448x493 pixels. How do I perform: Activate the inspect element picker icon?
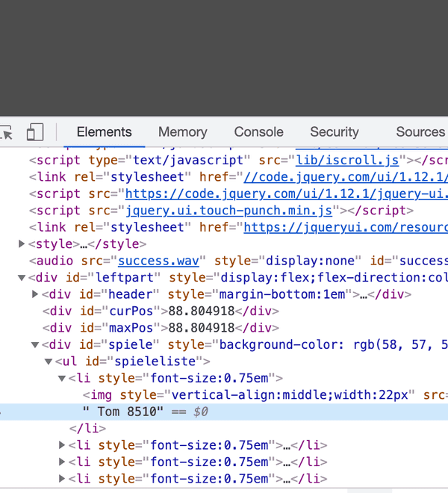pos(7,133)
